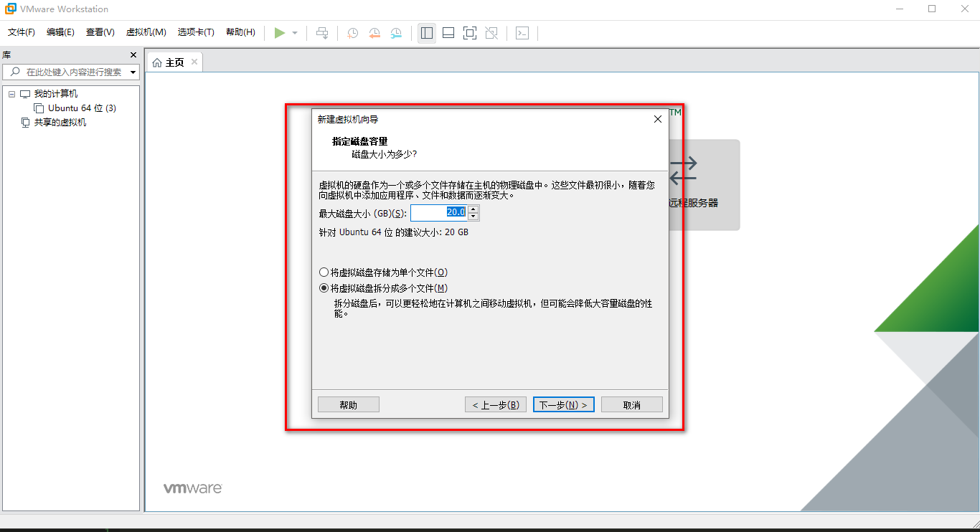The height and width of the screenshot is (532, 980).
Task: Toggle the Show Library sidebar icon
Action: click(x=427, y=33)
